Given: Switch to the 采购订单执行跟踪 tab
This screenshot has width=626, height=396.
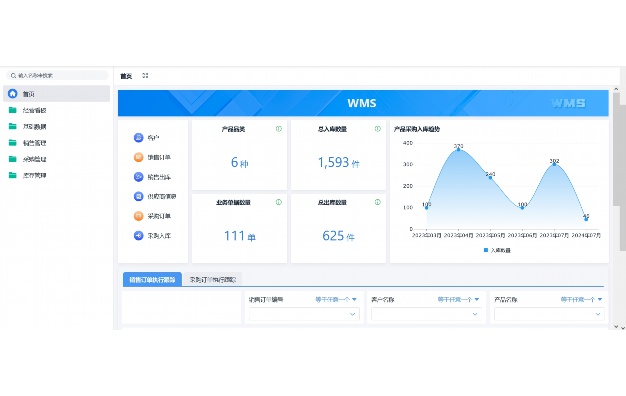Looking at the screenshot, I should click(x=213, y=279).
